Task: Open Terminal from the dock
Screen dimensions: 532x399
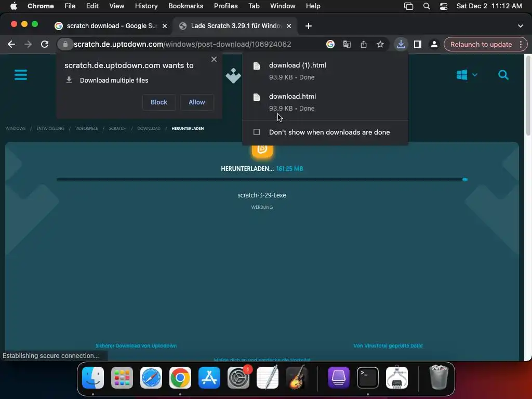Action: pyautogui.click(x=368, y=377)
